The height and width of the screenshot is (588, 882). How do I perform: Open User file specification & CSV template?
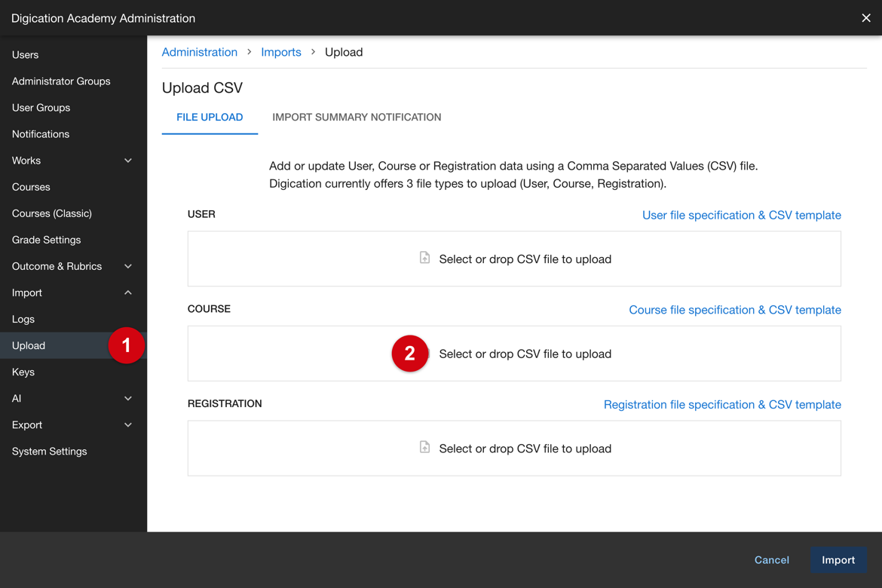[742, 215]
